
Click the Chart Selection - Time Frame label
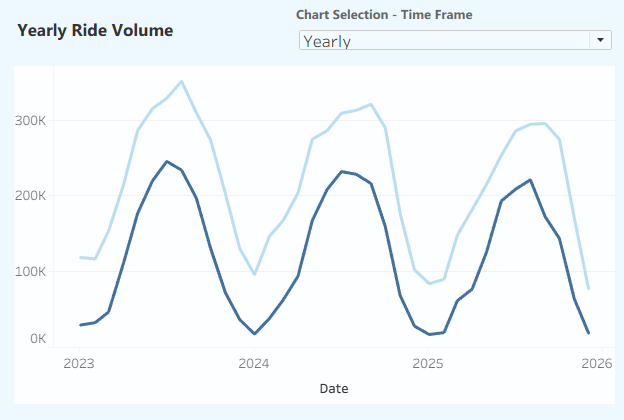[x=385, y=15]
